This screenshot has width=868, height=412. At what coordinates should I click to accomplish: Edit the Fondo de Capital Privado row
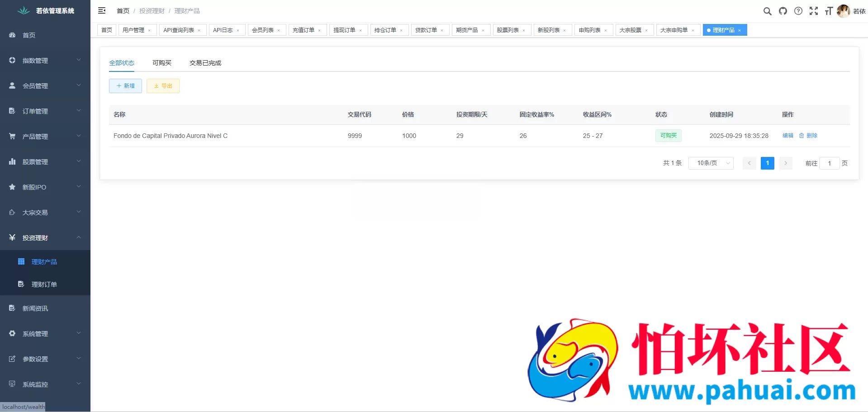point(788,136)
